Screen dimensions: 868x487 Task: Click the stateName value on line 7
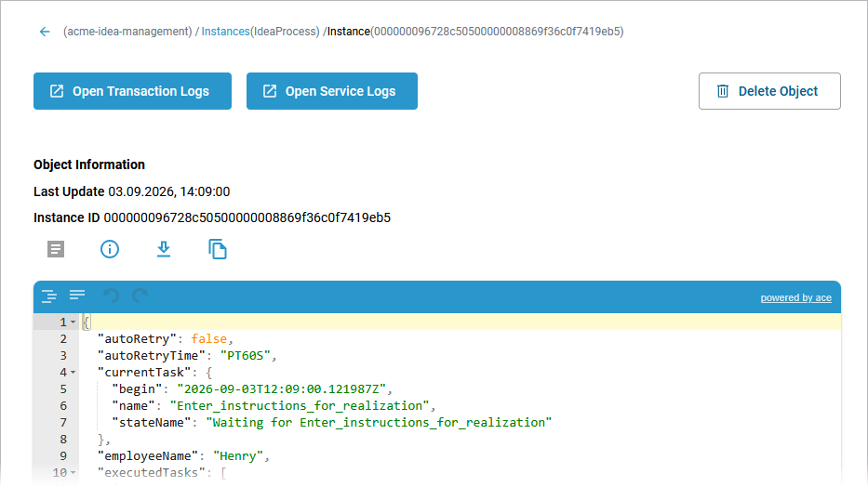coord(379,423)
